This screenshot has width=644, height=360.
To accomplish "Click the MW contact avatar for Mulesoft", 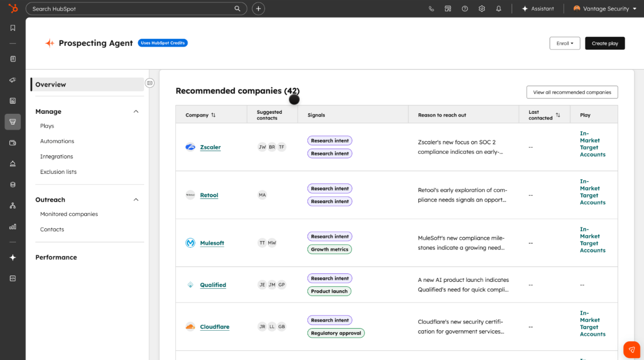I will click(272, 242).
